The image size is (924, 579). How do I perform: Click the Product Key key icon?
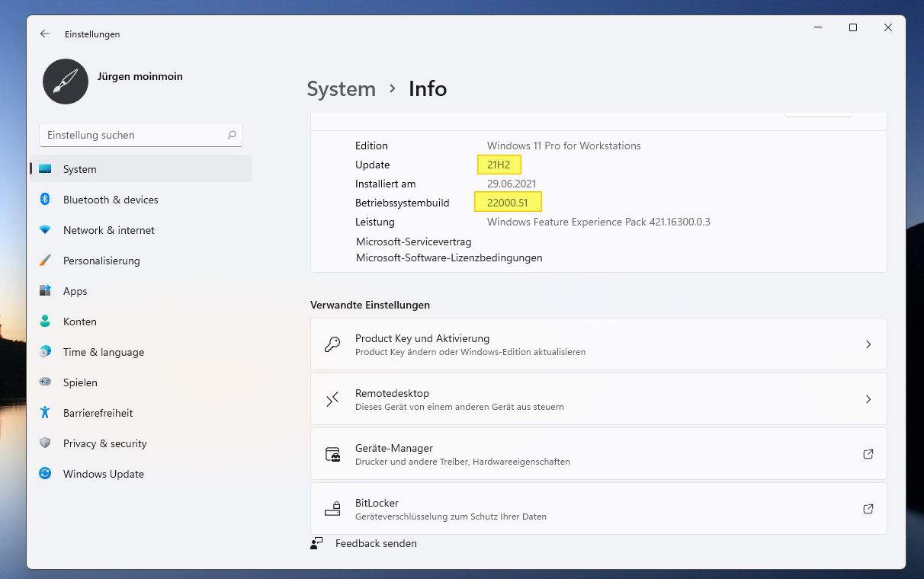(332, 344)
